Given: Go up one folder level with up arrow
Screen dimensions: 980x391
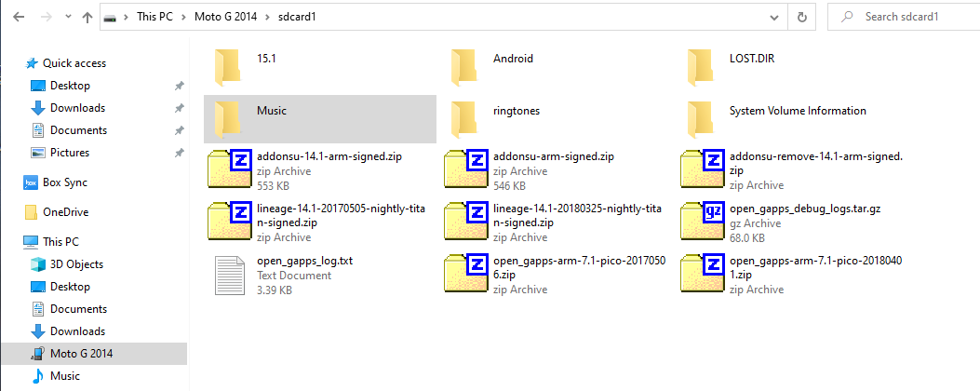Looking at the screenshot, I should click(87, 18).
